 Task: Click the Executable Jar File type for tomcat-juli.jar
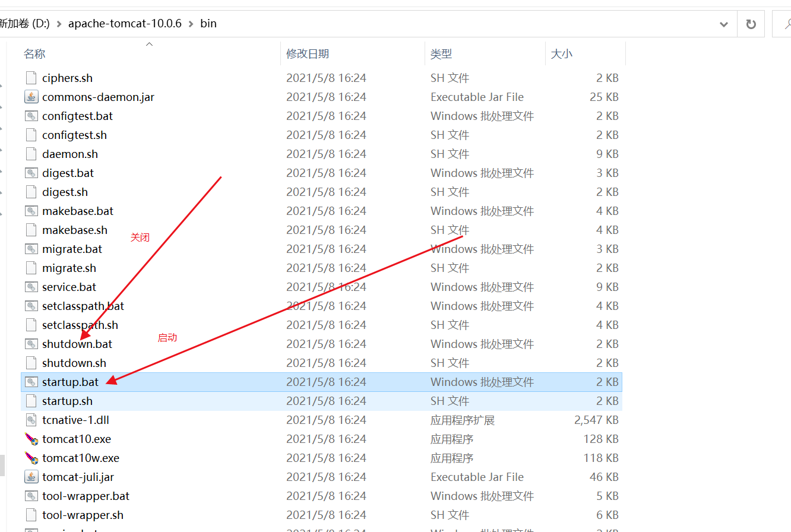pos(477,477)
